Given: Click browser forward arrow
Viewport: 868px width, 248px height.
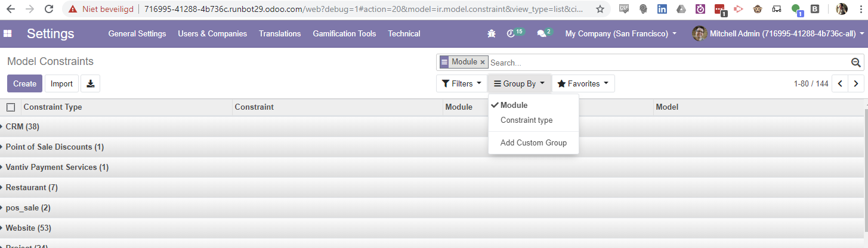Looking at the screenshot, I should (30, 9).
